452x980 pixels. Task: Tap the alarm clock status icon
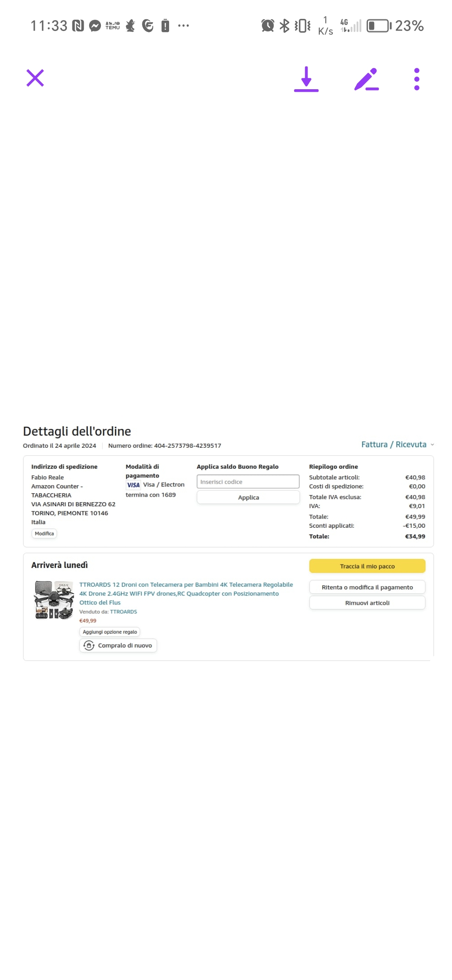[268, 26]
